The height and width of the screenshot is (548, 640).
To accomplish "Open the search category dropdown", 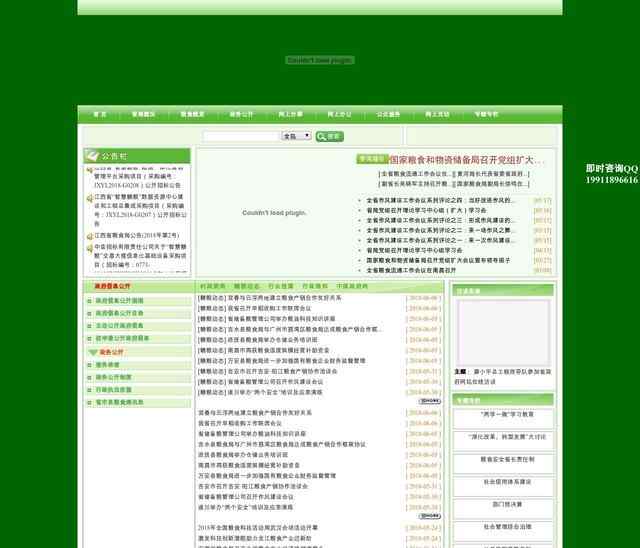I will pos(296,136).
